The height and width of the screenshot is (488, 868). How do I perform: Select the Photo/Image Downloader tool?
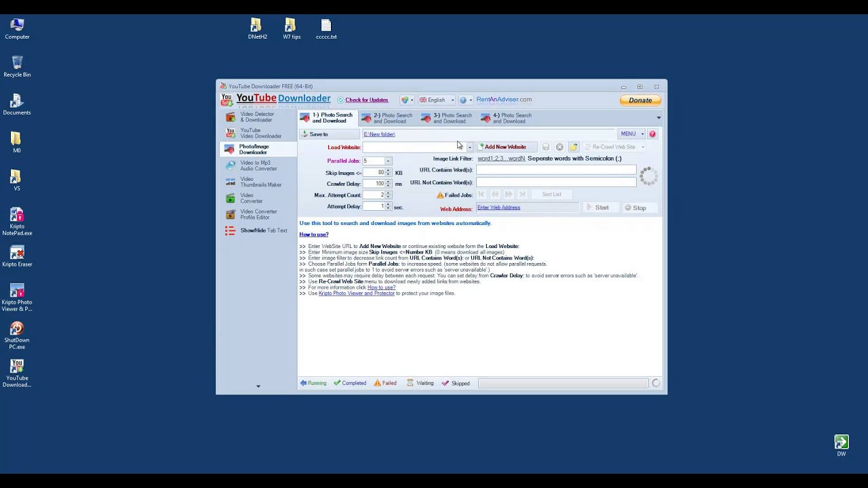pos(258,149)
